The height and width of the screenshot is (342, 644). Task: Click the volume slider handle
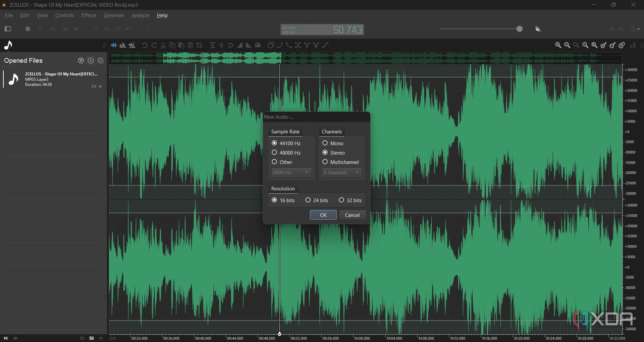coord(520,29)
